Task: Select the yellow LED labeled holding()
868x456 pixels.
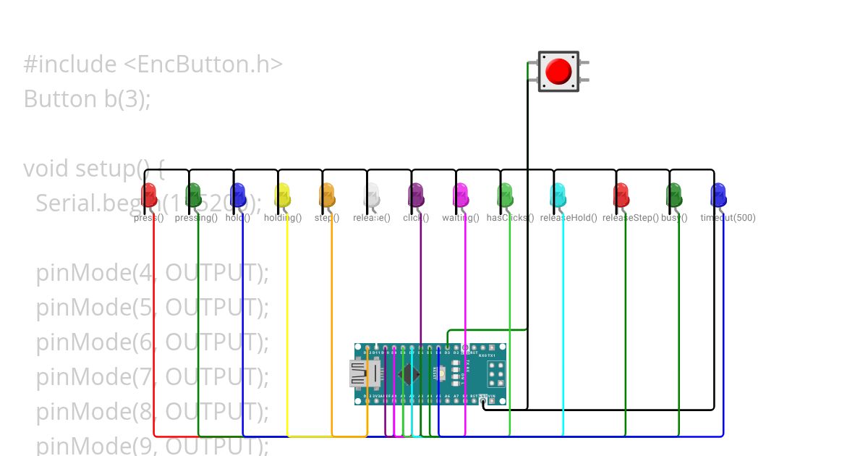Action: 283,196
